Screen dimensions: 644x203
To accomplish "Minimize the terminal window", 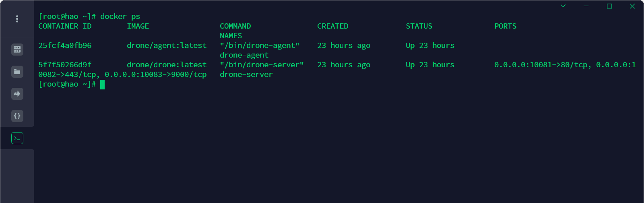I will coord(586,6).
